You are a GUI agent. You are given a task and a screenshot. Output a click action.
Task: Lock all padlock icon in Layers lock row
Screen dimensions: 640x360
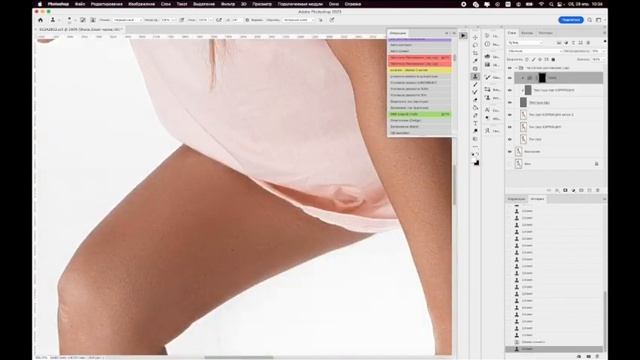(553, 60)
